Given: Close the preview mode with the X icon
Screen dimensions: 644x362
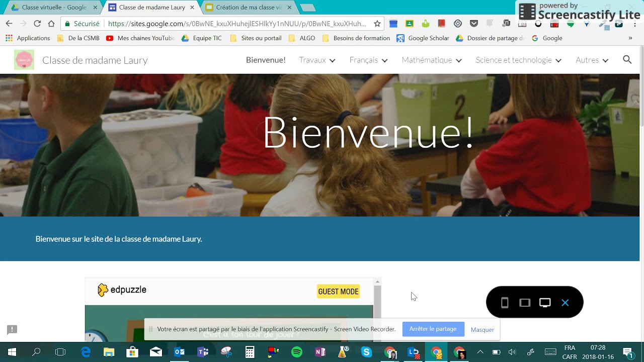Looking at the screenshot, I should tap(565, 303).
